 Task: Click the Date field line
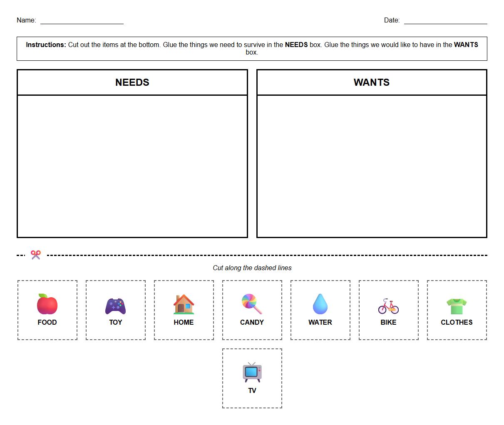445,23
